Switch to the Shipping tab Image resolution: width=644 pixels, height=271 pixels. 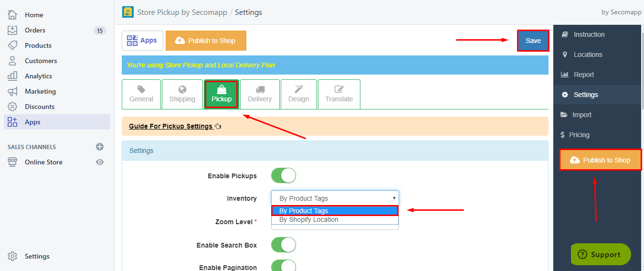pos(182,94)
